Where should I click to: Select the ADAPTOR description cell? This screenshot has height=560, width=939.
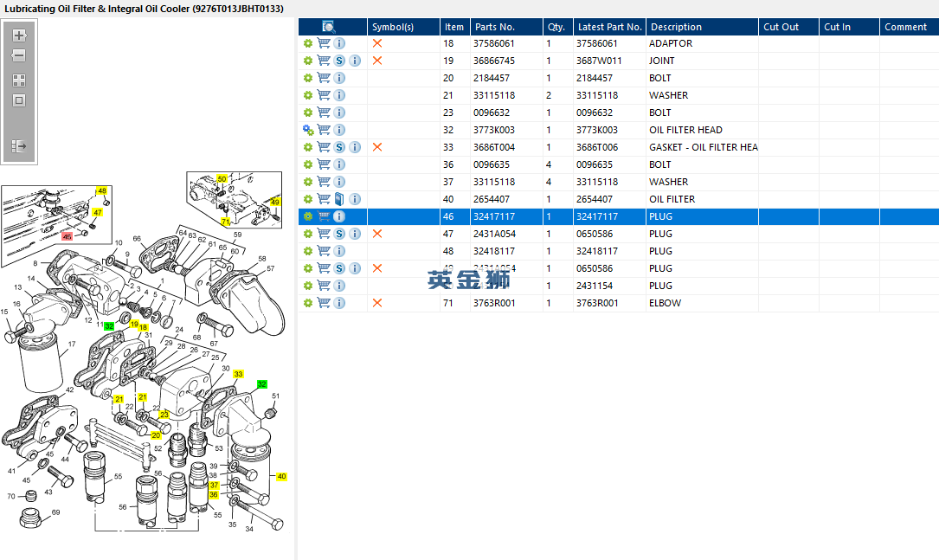pyautogui.click(x=671, y=43)
